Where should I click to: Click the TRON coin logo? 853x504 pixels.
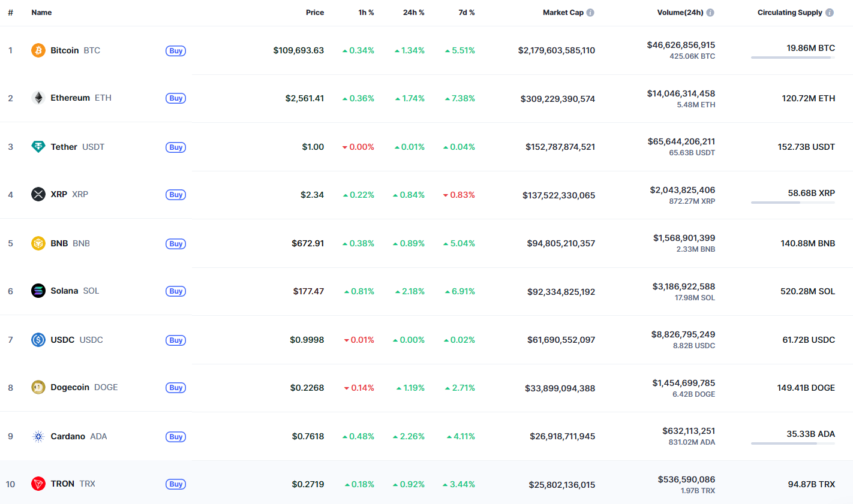tap(38, 484)
